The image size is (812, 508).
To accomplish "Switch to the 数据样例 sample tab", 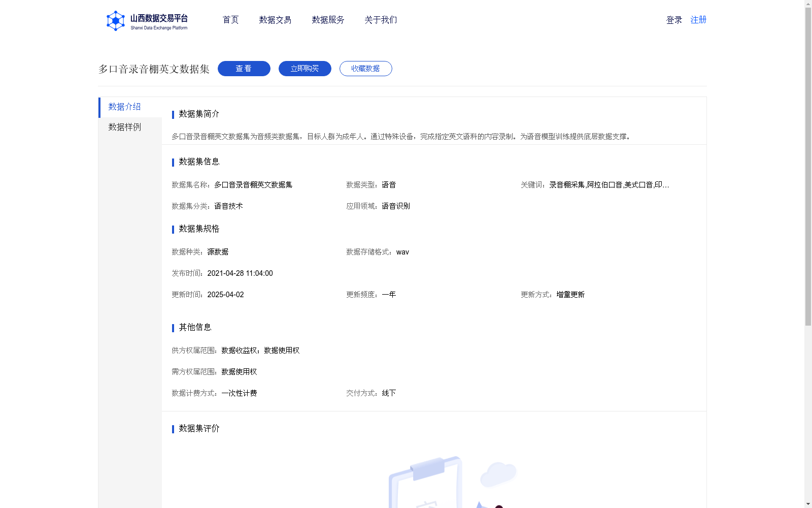I will point(124,127).
